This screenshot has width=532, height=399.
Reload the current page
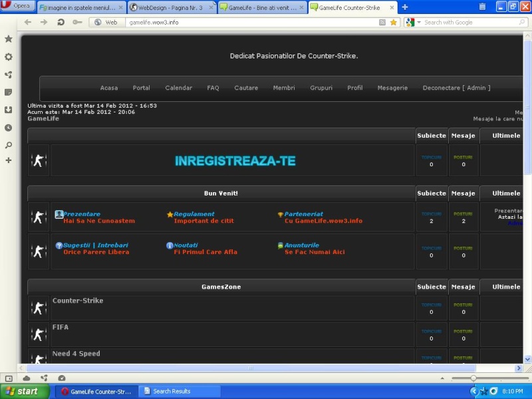click(61, 23)
